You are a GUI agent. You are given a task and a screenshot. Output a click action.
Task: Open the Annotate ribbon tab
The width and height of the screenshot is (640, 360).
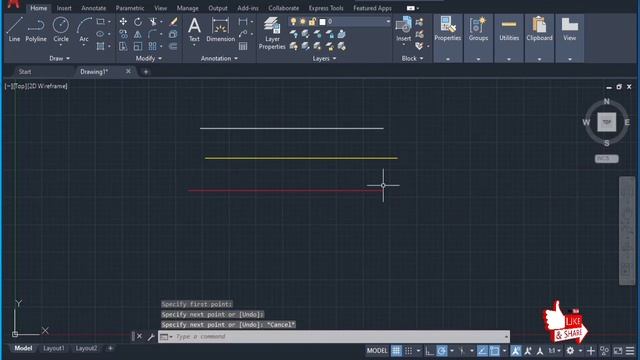[x=93, y=8]
